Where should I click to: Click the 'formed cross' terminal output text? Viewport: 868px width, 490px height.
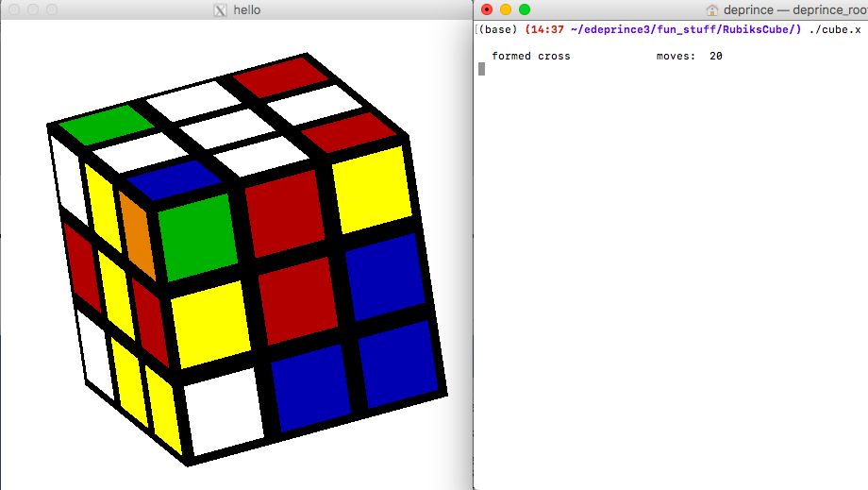click(531, 57)
